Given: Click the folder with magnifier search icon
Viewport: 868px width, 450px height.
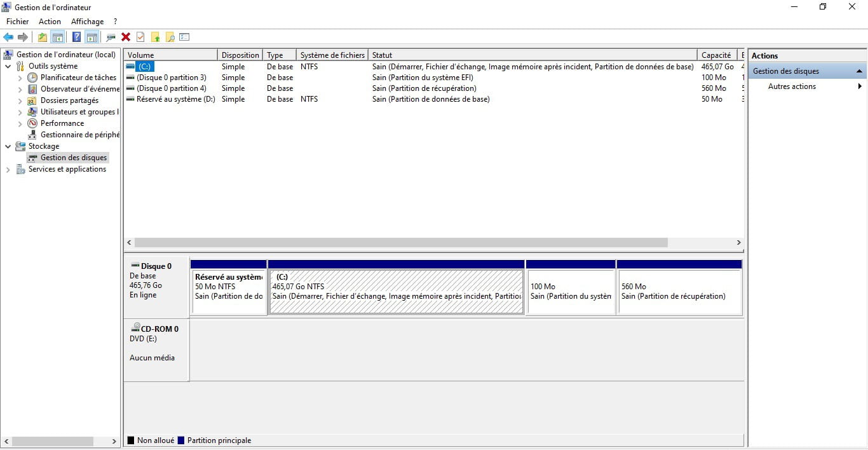Looking at the screenshot, I should (x=170, y=37).
